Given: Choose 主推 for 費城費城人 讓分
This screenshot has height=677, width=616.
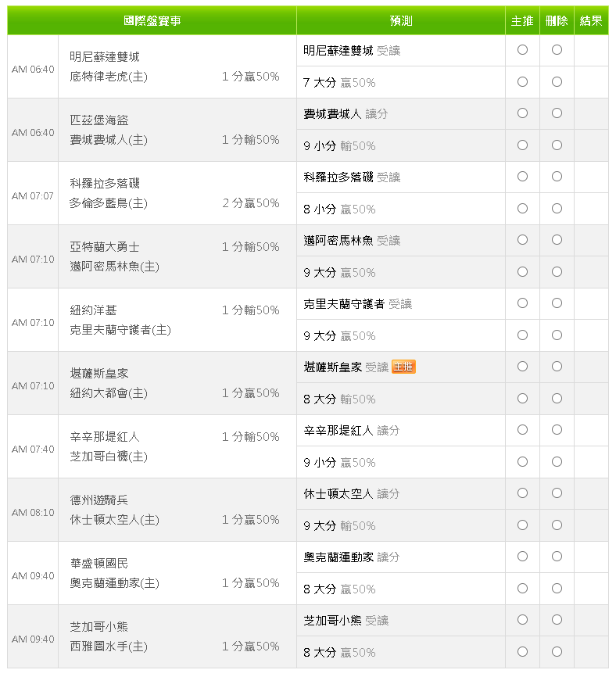Looking at the screenshot, I should 522,113.
